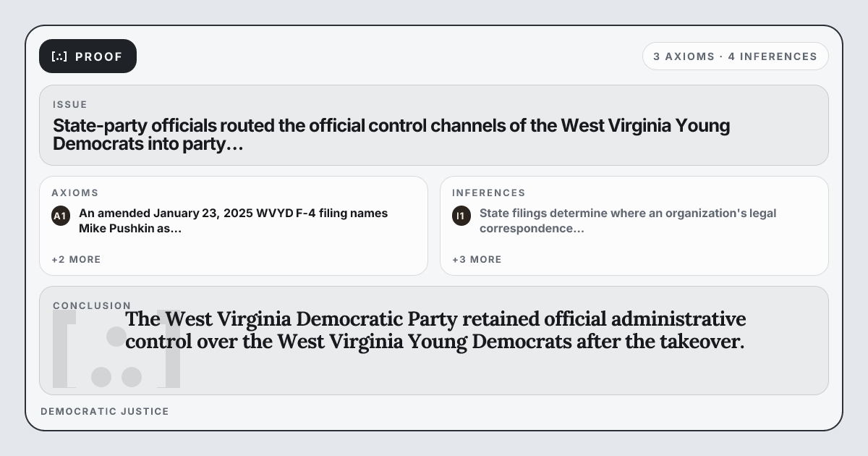Expand the +3 MORE inferences
Image resolution: width=868 pixels, height=456 pixels.
pyautogui.click(x=477, y=259)
